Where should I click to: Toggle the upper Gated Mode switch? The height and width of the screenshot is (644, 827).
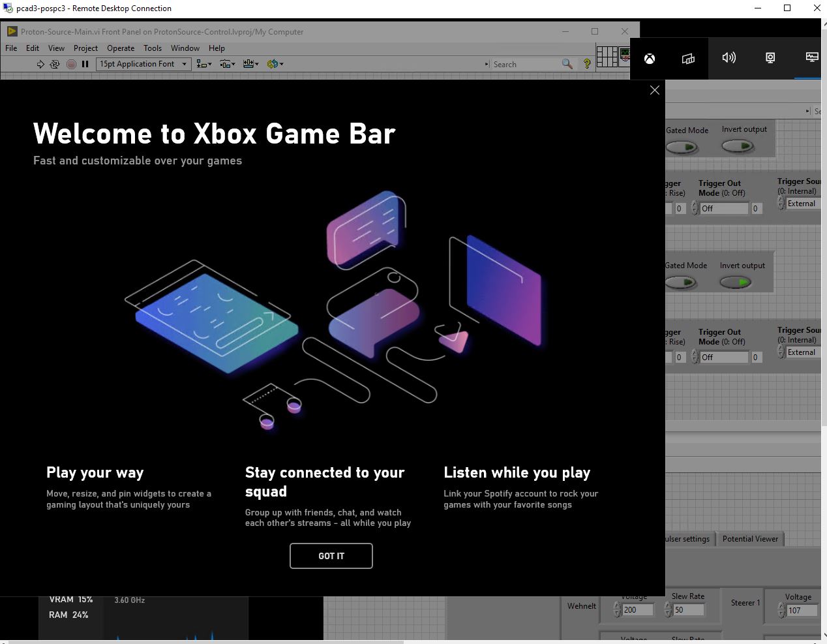[x=682, y=147]
